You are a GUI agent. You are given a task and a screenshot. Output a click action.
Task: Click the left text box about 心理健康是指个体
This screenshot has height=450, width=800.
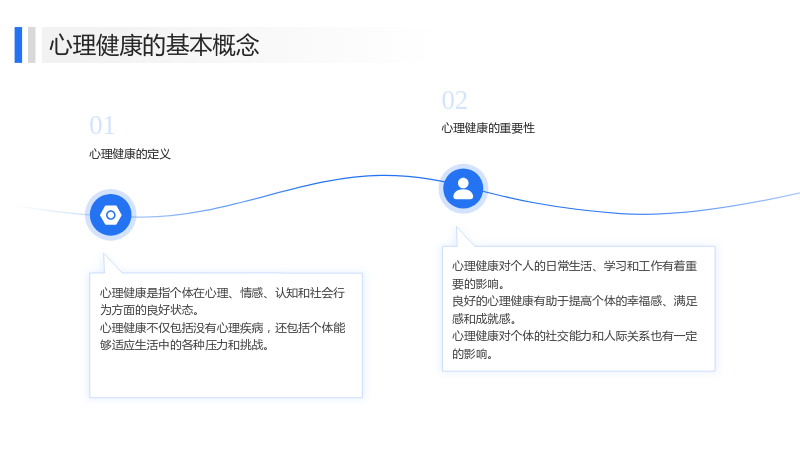pos(226,335)
